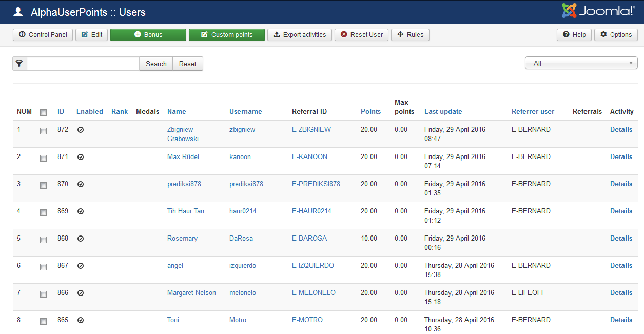
Task: Toggle enabled status icon for user 870
Action: click(81, 184)
